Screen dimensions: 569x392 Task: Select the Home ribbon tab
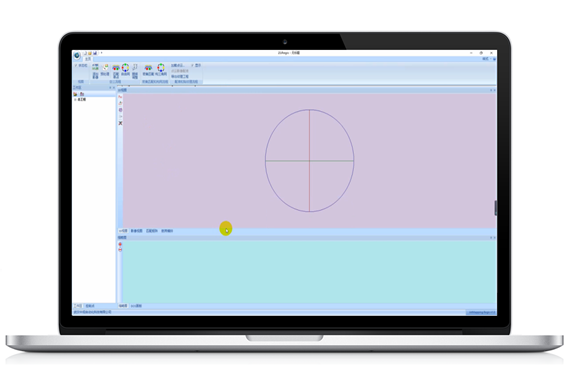[88, 59]
